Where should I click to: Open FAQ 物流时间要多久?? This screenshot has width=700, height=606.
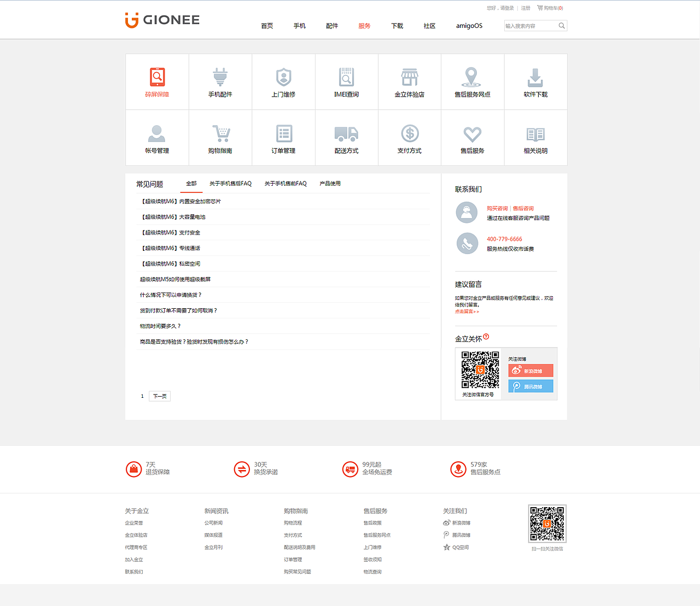[x=160, y=326]
